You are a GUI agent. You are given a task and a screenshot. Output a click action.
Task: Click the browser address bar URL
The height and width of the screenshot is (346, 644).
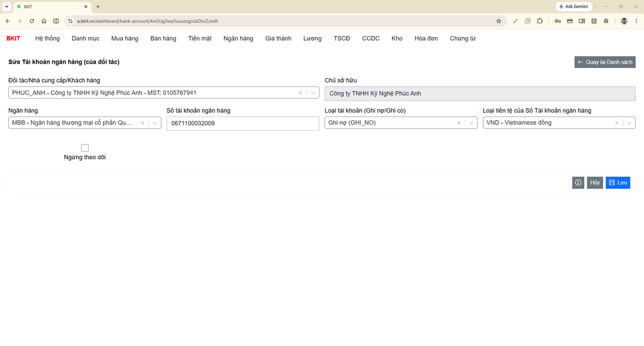147,21
